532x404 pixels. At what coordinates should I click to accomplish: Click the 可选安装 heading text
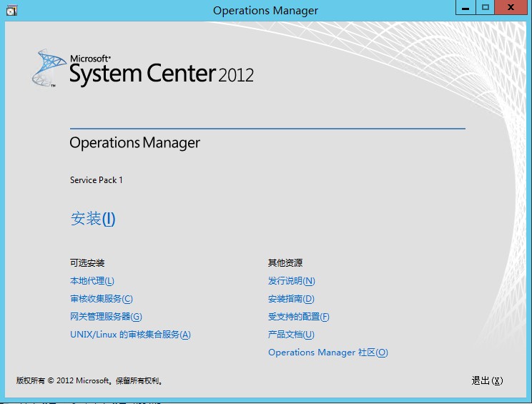pyautogui.click(x=87, y=263)
